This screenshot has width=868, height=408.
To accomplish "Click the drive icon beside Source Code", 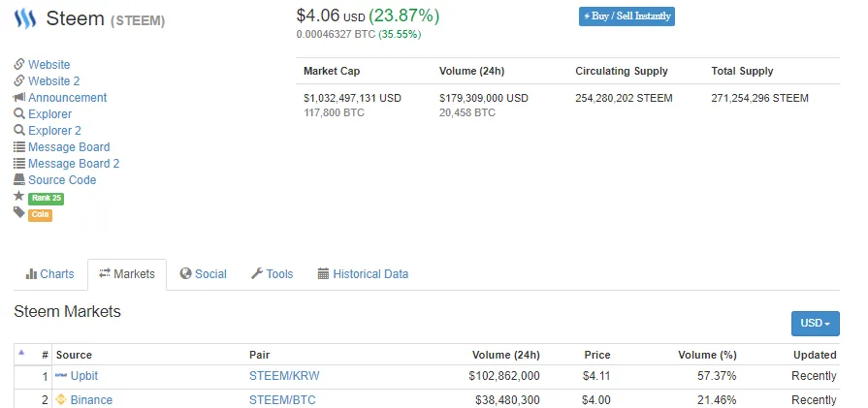I will tap(19, 179).
